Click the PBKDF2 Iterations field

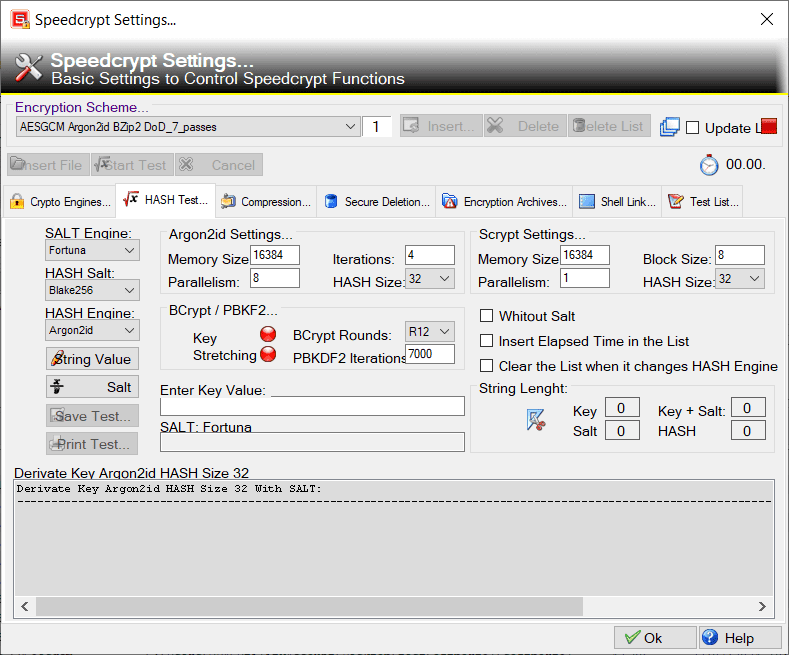pos(430,354)
